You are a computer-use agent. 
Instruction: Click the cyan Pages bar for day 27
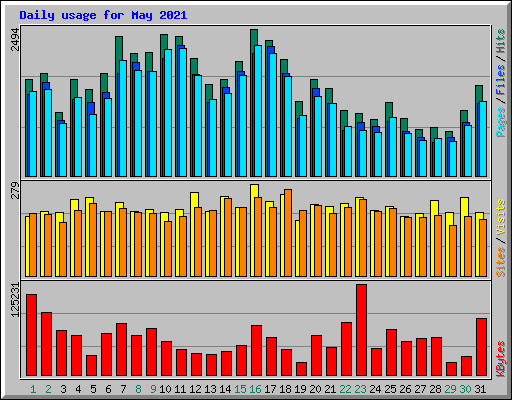[x=423, y=159]
